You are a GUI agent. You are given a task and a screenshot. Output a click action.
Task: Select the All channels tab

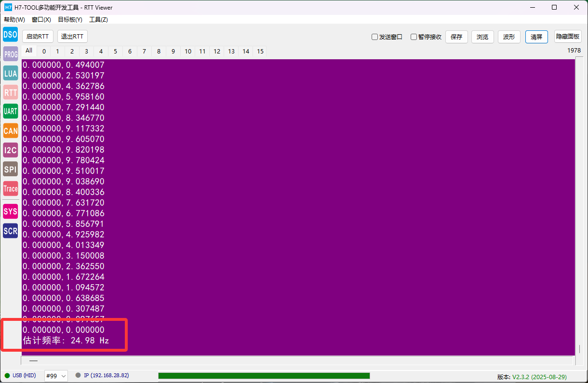pos(29,51)
